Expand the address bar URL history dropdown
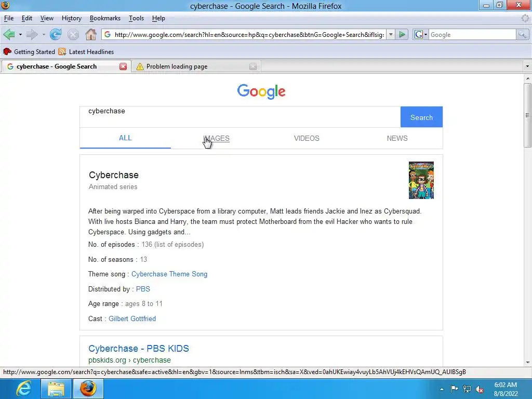 click(x=391, y=35)
